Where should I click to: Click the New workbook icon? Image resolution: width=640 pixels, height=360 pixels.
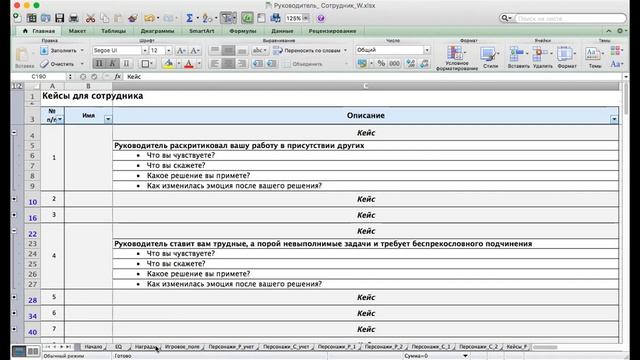click(18, 18)
